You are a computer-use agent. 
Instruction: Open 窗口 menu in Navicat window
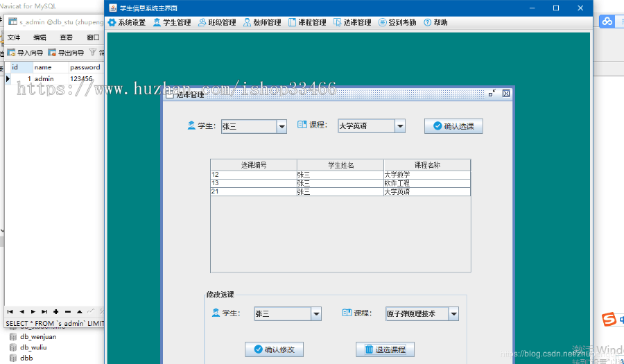coord(93,37)
